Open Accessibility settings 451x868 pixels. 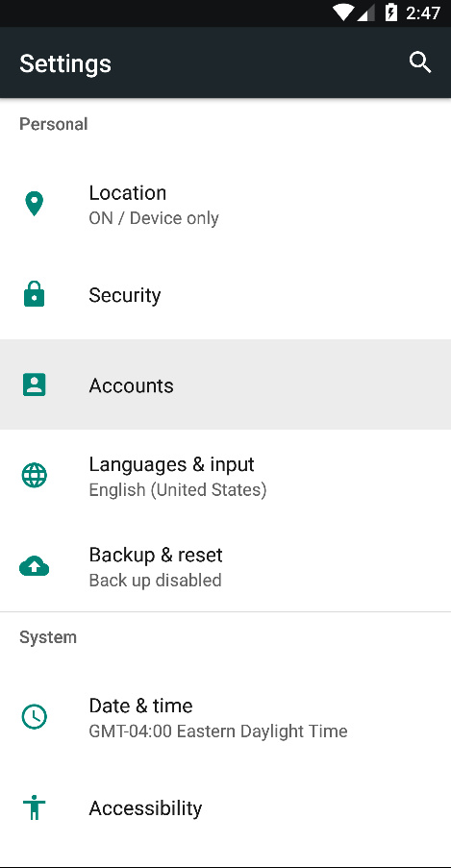point(225,807)
